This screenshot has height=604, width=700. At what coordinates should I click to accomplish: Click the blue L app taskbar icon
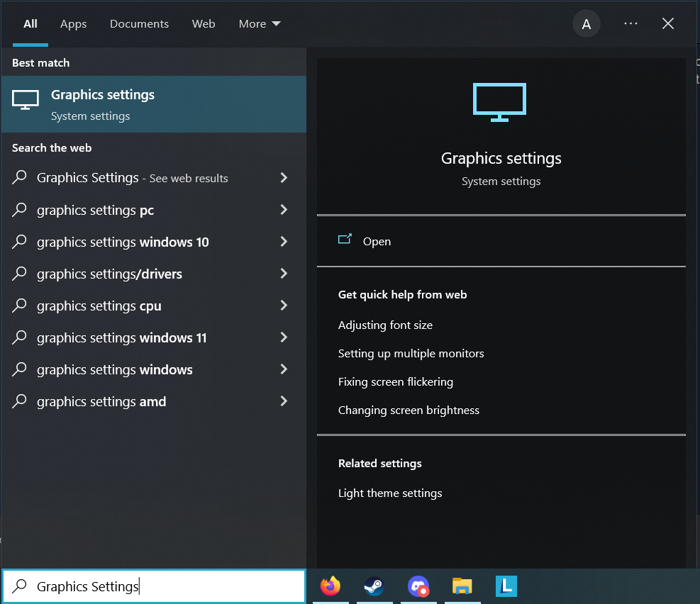(506, 586)
